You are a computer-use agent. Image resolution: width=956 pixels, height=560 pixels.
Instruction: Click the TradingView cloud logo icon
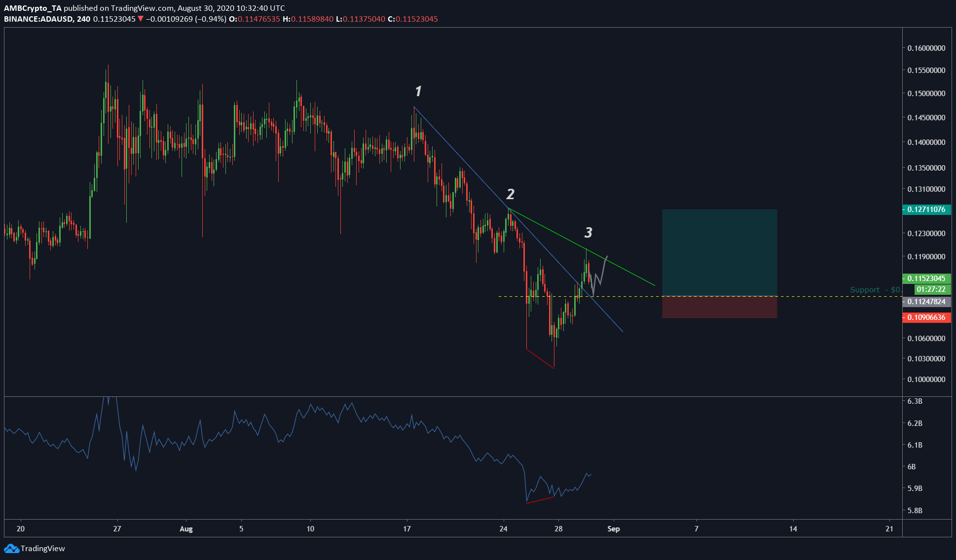[11, 548]
